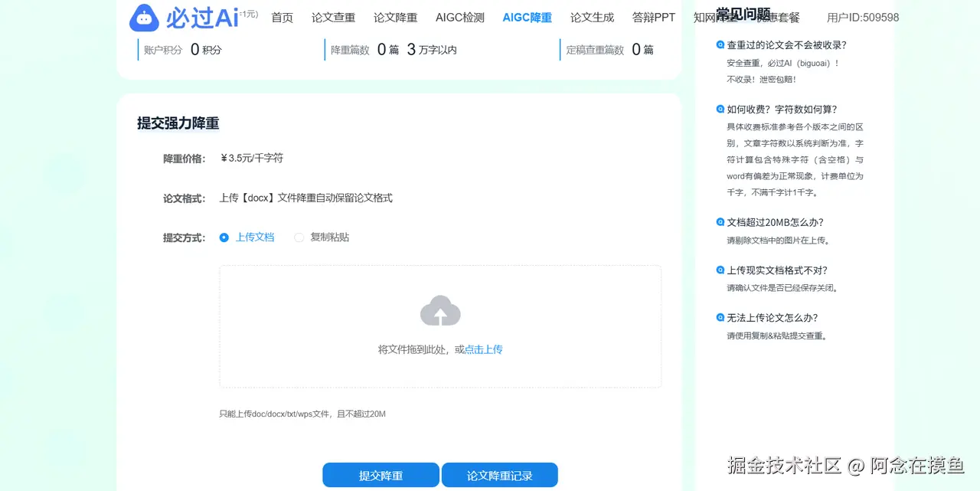Switch to AIGC检测 page

[x=460, y=18]
